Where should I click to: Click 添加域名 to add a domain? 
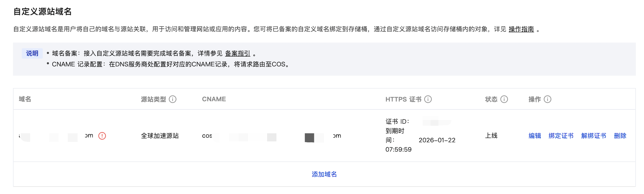(x=324, y=174)
